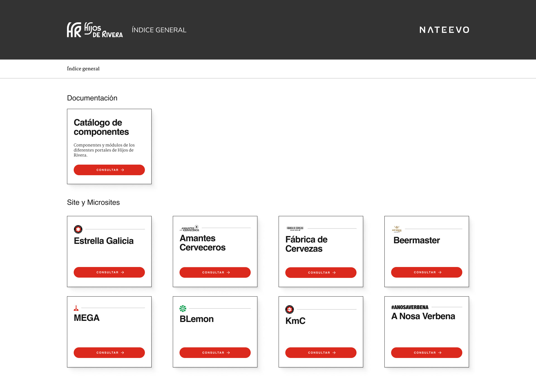Image resolution: width=536 pixels, height=392 pixels.
Task: Consultar the A Nosa Verbena microsite
Action: 427,353
